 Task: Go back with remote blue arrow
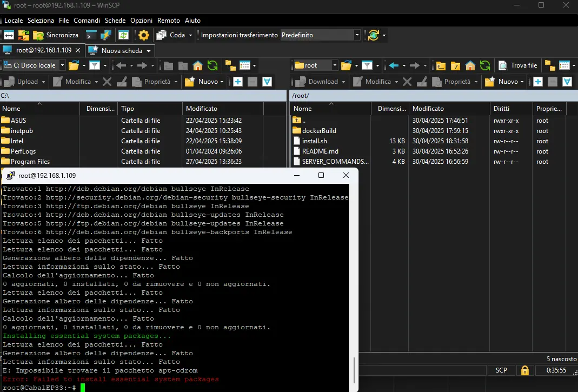(x=394, y=65)
